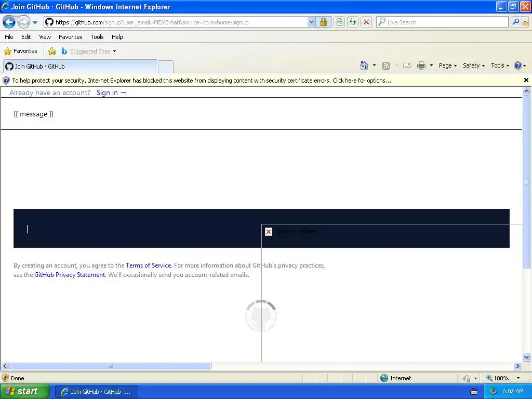This screenshot has width=532, height=399.
Task: Click the 6:02 AM system clock
Action: click(513, 392)
